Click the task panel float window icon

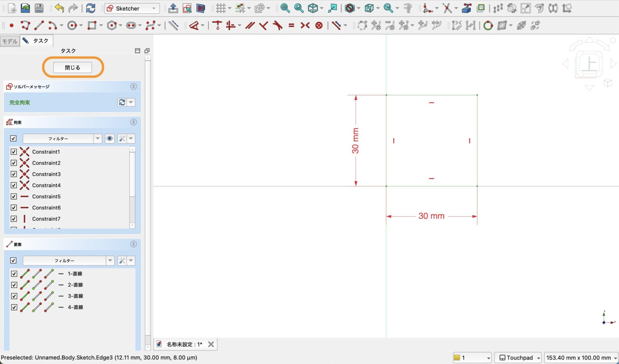147,50
